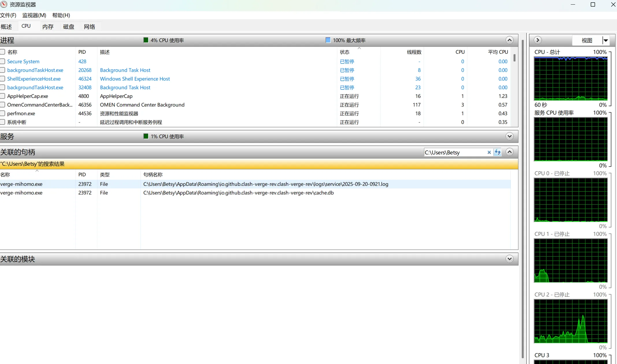Switch to the 内存 tab
Image resolution: width=617 pixels, height=364 pixels.
pos(48,27)
